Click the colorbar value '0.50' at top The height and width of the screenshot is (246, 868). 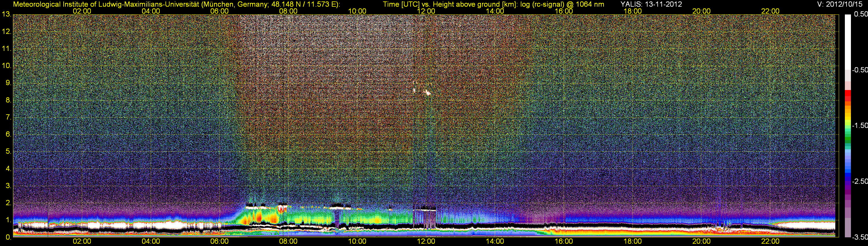pyautogui.click(x=861, y=14)
